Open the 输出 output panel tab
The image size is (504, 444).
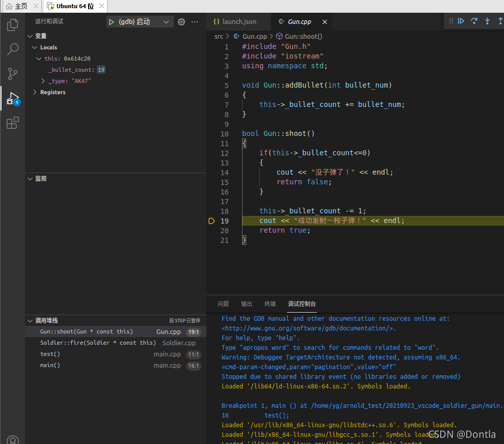tap(247, 303)
